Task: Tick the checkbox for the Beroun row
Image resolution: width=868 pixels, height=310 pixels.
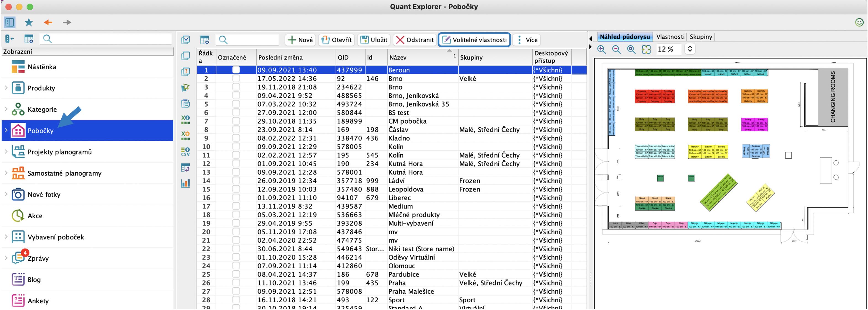Action: (x=236, y=70)
